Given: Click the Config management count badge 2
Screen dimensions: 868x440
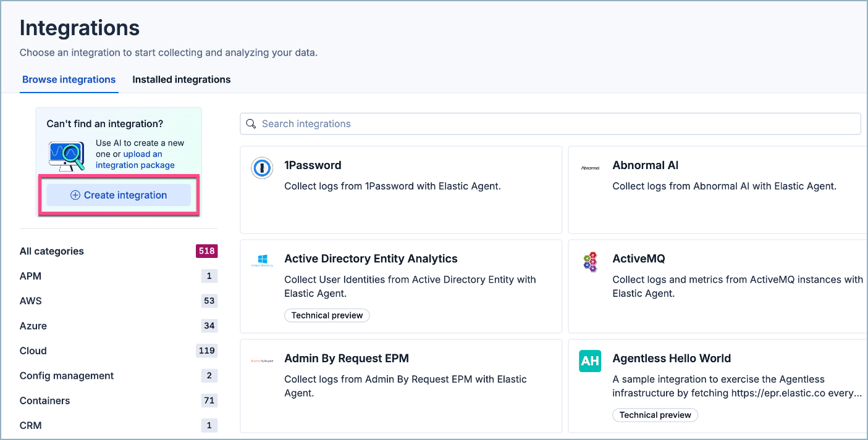Looking at the screenshot, I should pyautogui.click(x=209, y=375).
